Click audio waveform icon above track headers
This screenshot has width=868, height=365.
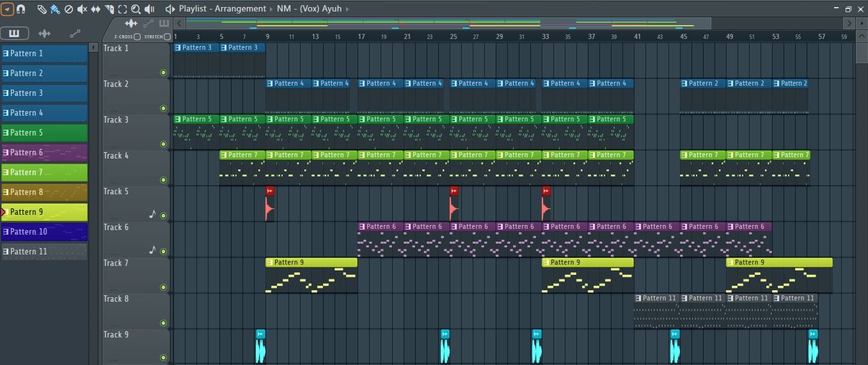(x=131, y=24)
